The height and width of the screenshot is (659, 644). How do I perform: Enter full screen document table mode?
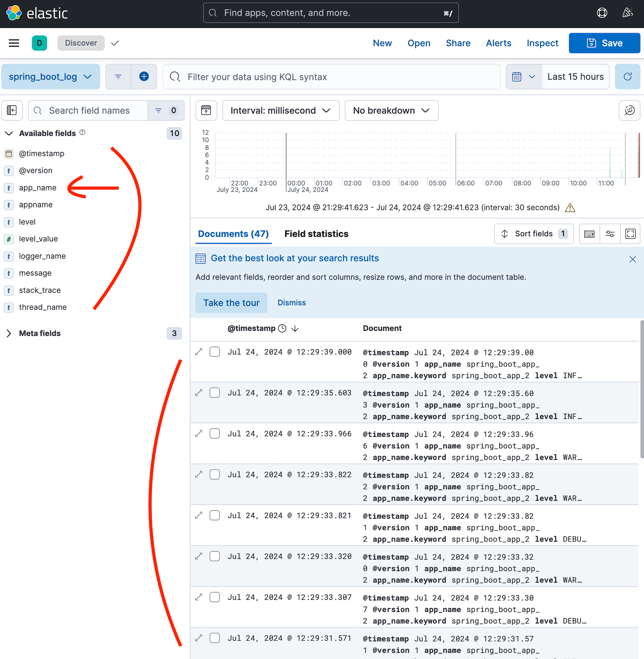pos(630,234)
